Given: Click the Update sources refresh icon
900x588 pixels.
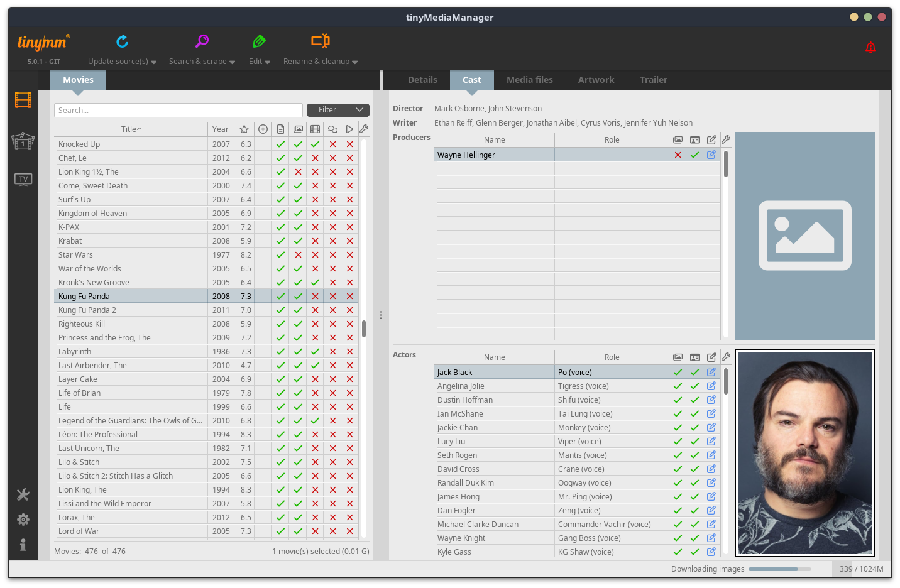Looking at the screenshot, I should 122,41.
